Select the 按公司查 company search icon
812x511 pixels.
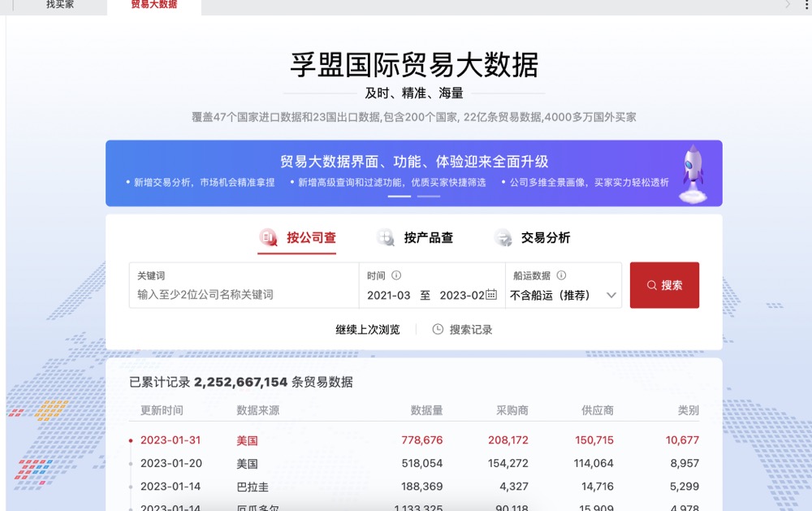(268, 237)
